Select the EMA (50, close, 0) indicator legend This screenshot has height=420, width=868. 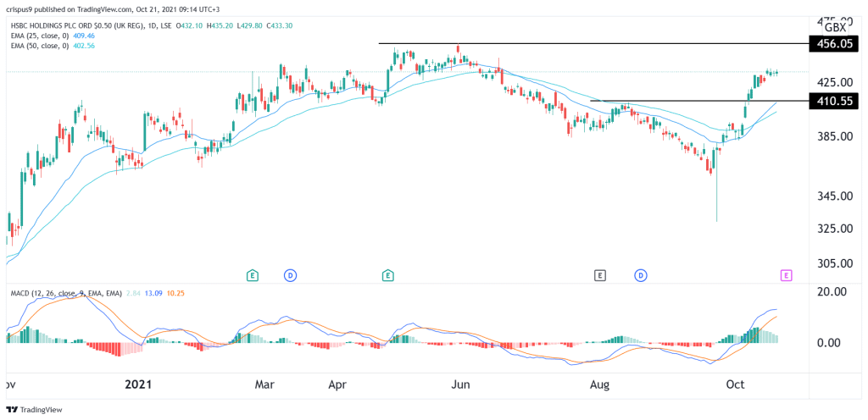(x=39, y=47)
